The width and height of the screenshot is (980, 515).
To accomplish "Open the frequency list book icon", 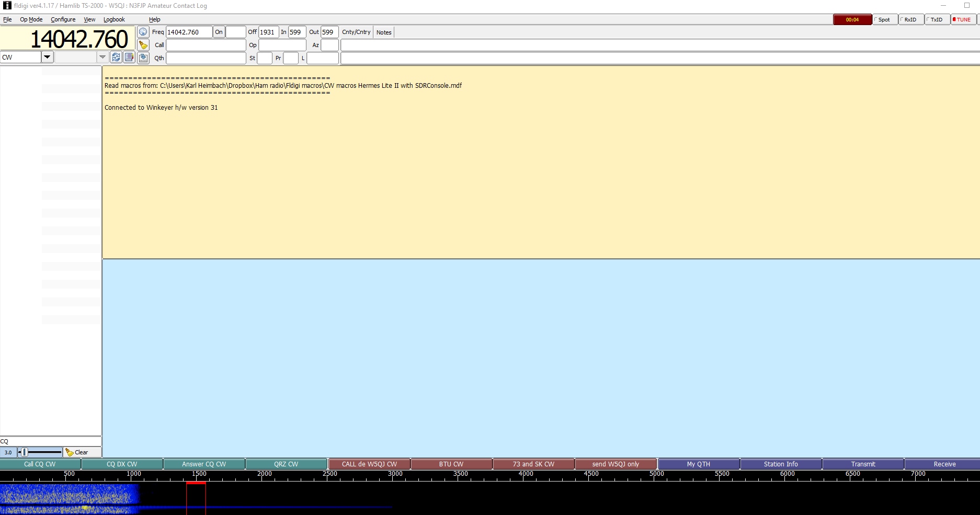I will tap(129, 57).
